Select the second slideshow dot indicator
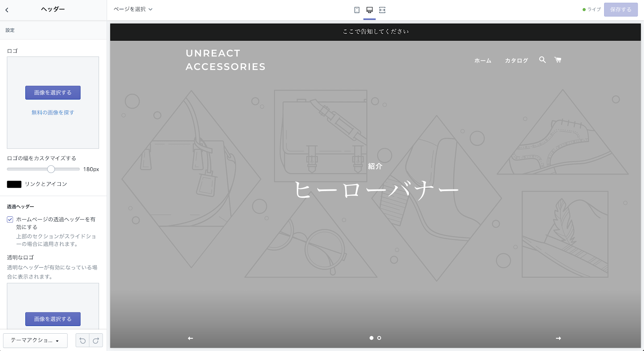Viewport: 644px width, 351px height. coord(379,338)
